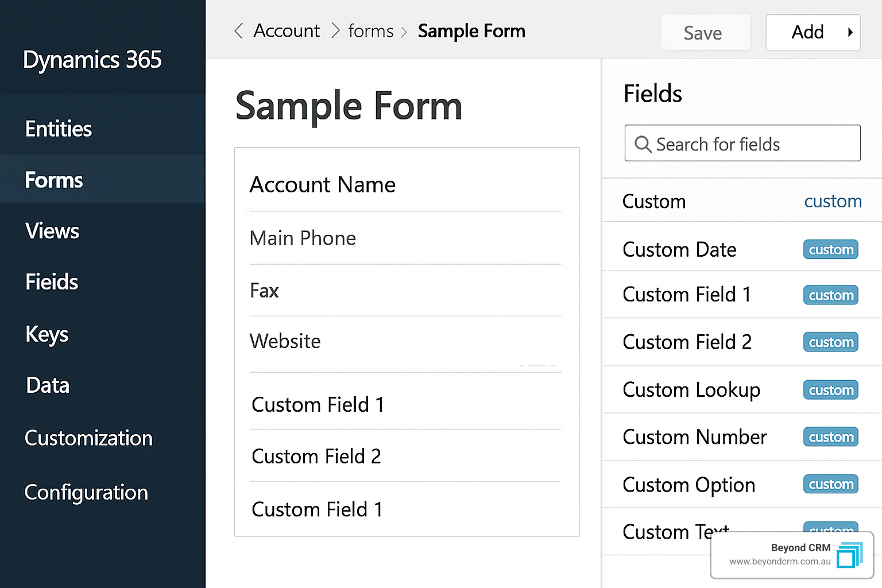Navigate to forms breadcrumb link
This screenshot has width=882, height=588.
371,31
